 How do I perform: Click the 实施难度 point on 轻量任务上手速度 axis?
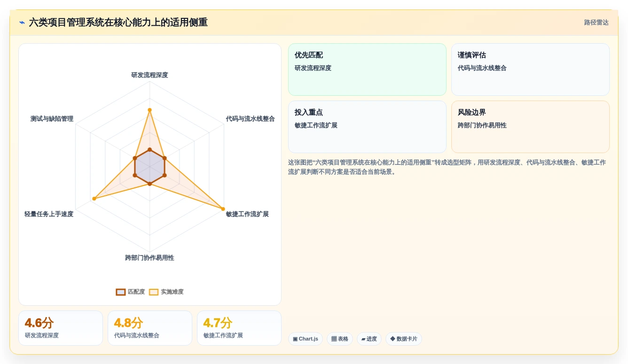point(94,199)
